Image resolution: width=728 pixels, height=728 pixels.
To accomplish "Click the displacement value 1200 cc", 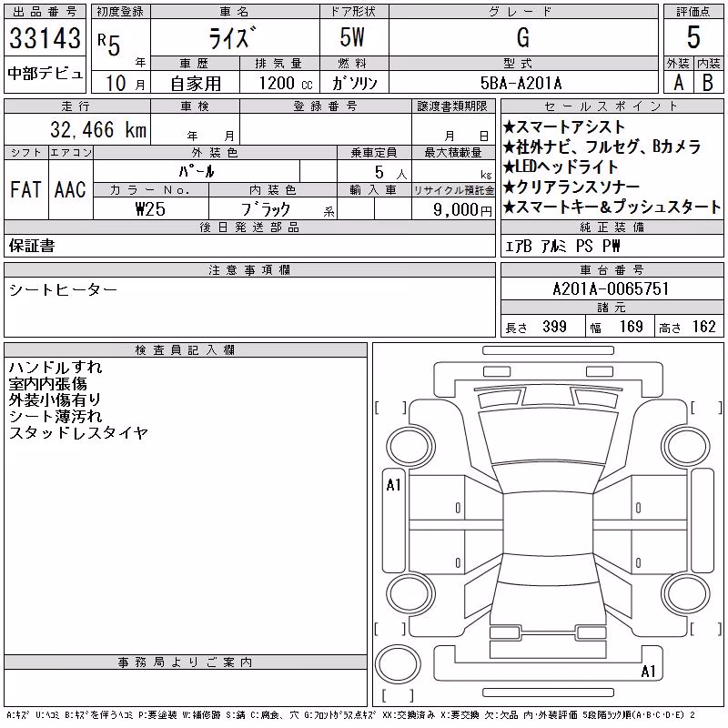I will point(286,83).
